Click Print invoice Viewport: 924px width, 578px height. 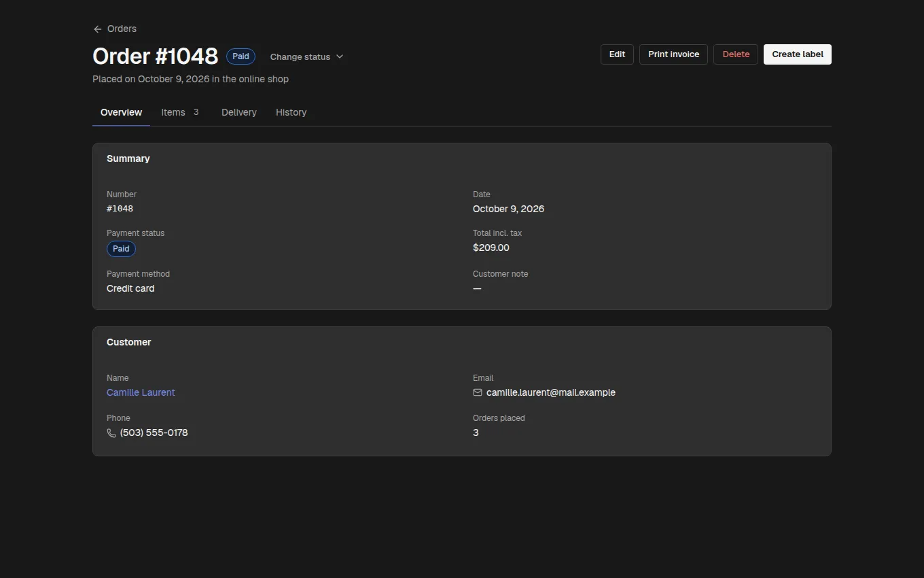pos(673,54)
